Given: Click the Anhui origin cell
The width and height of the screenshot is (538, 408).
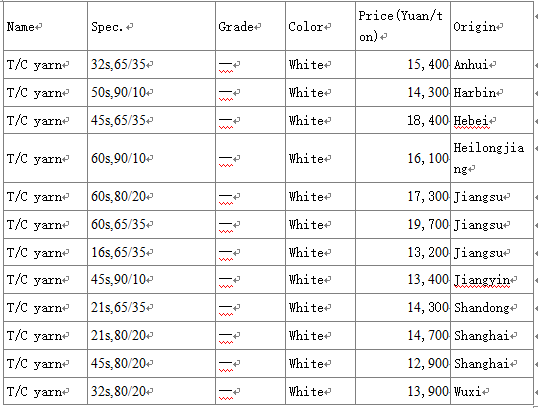Looking at the screenshot, I should (x=492, y=65).
